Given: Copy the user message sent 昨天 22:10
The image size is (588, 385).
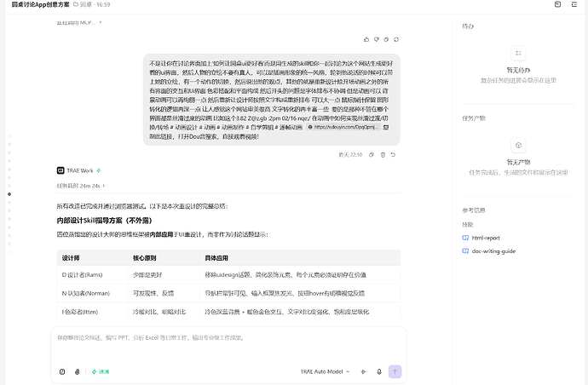Looking at the screenshot, I should (x=372, y=155).
